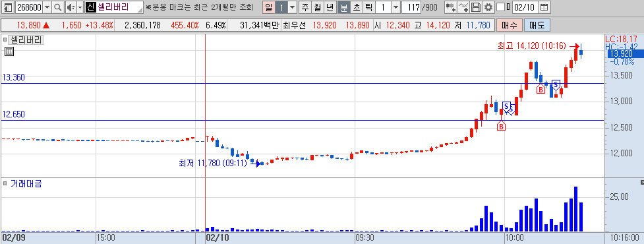The image size is (644, 244).
Task: Open the dropdown arrow beside the speaker icon
Action: (x=80, y=7)
